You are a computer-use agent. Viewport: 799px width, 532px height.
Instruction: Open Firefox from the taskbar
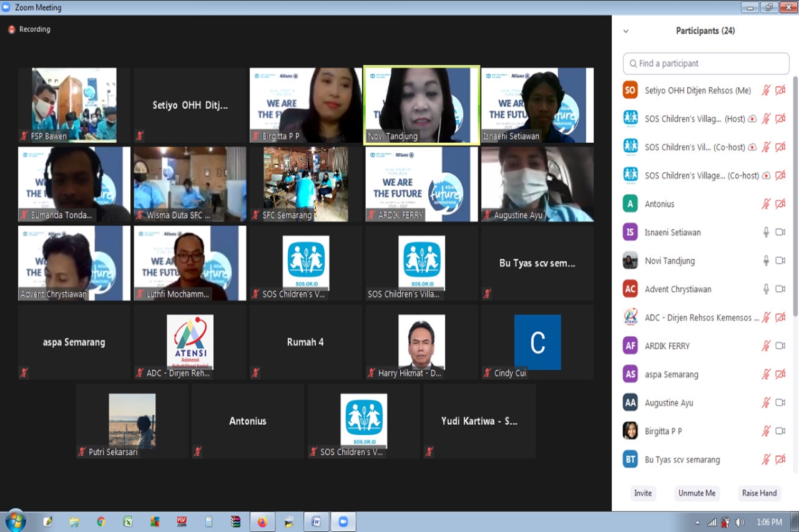click(262, 521)
